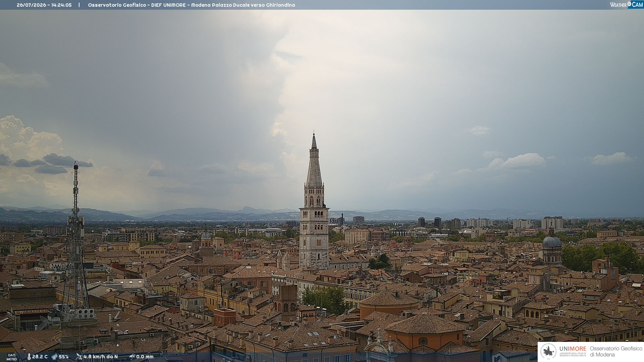644x362 pixels.
Task: Select the DATI METEO label
Action: click(12, 357)
